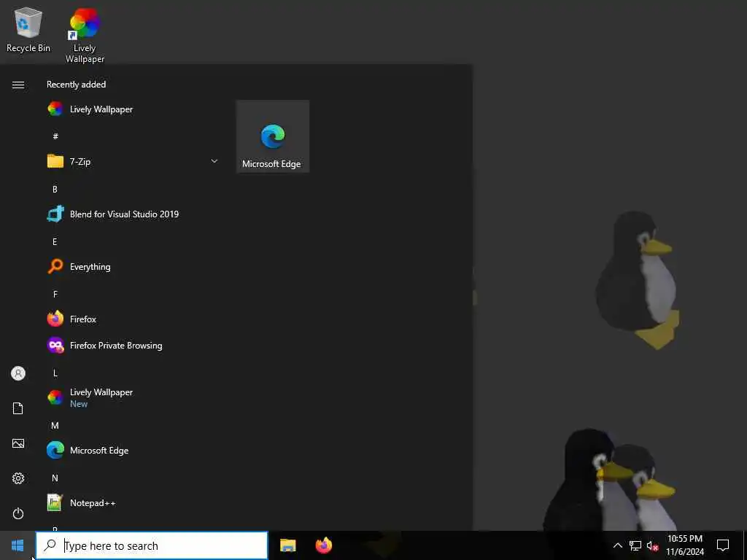Click the E letter group header
Image resolution: width=747 pixels, height=560 pixels.
click(55, 242)
